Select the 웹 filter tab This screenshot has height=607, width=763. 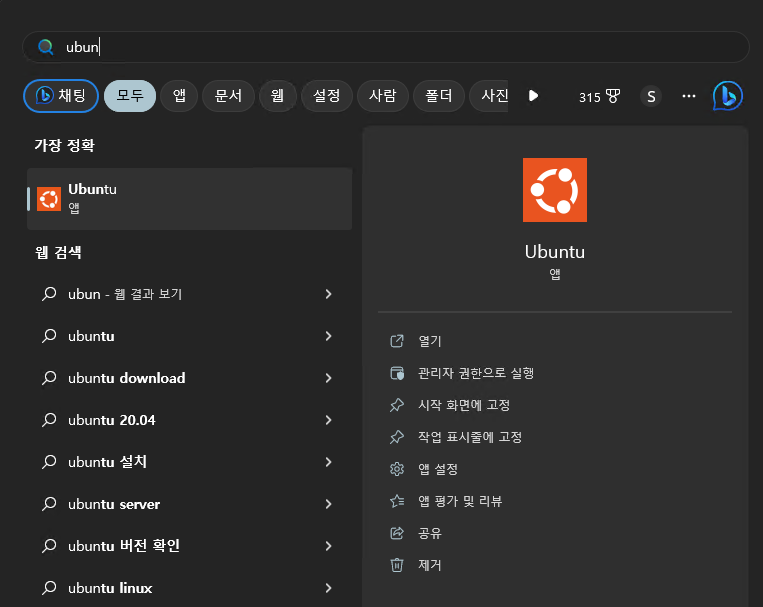coord(277,96)
